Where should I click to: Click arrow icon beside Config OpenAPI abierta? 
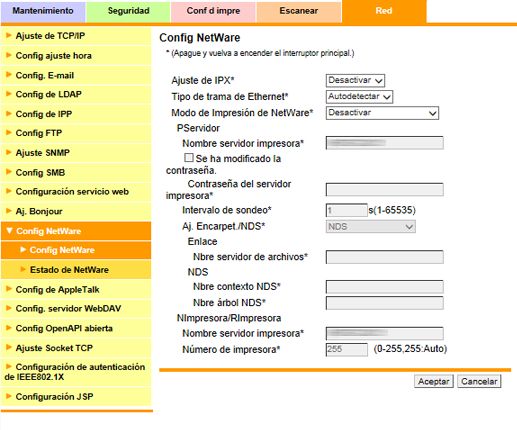coord(9,328)
